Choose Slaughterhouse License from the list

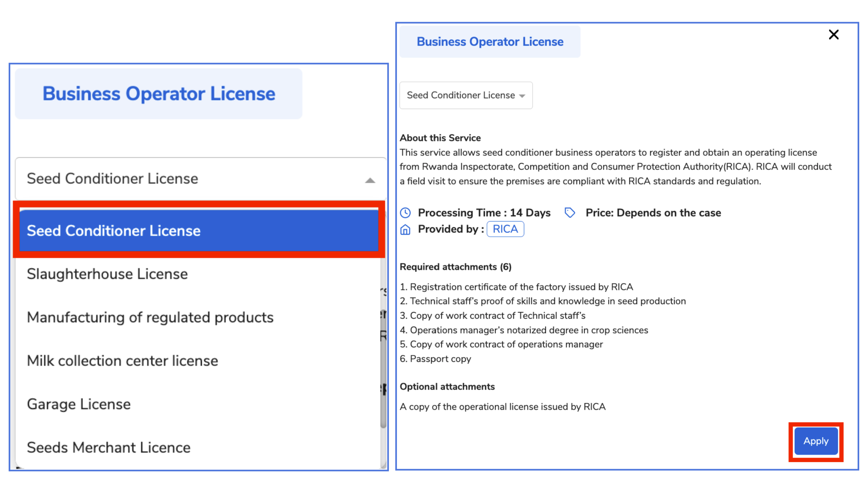107,274
